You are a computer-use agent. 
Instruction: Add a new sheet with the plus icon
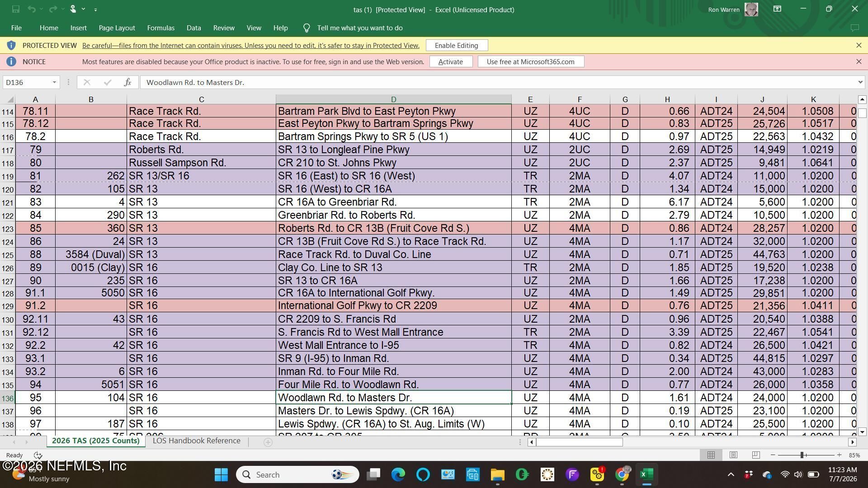tap(268, 442)
